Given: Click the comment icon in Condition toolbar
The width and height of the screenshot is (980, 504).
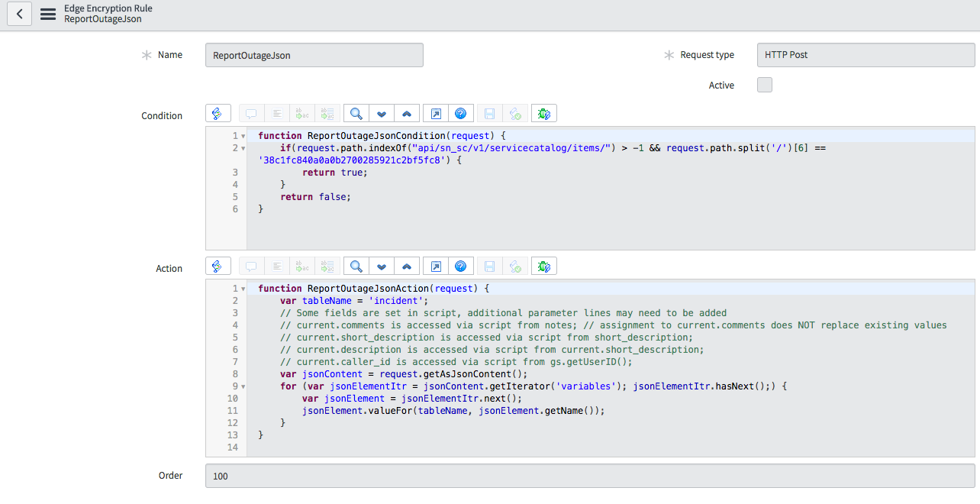Looking at the screenshot, I should tap(251, 114).
